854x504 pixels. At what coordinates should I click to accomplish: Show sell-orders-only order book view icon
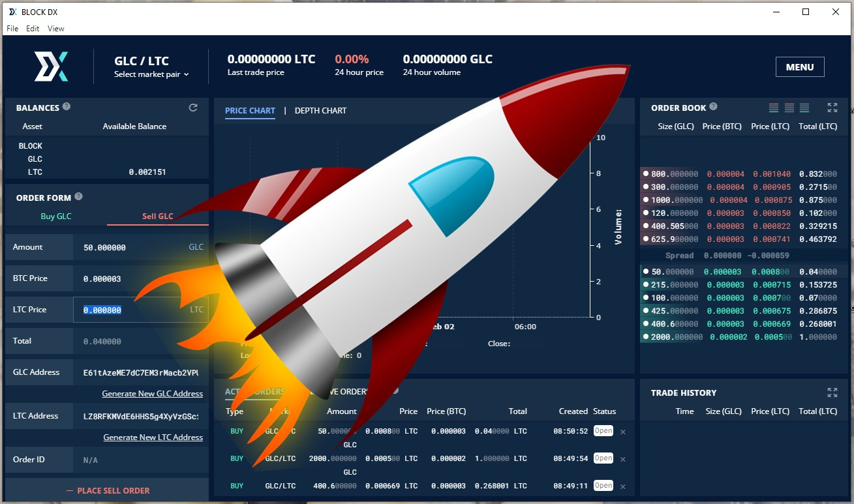click(x=789, y=108)
